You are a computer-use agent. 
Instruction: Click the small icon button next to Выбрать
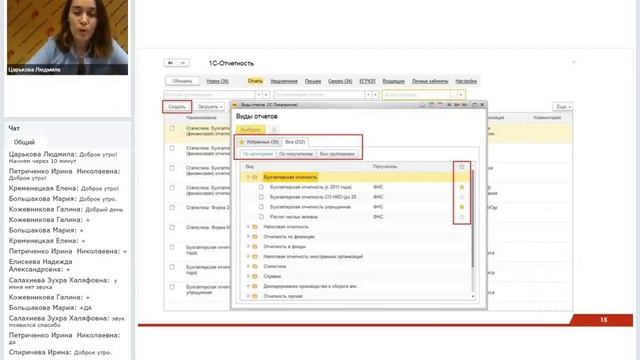(x=274, y=129)
